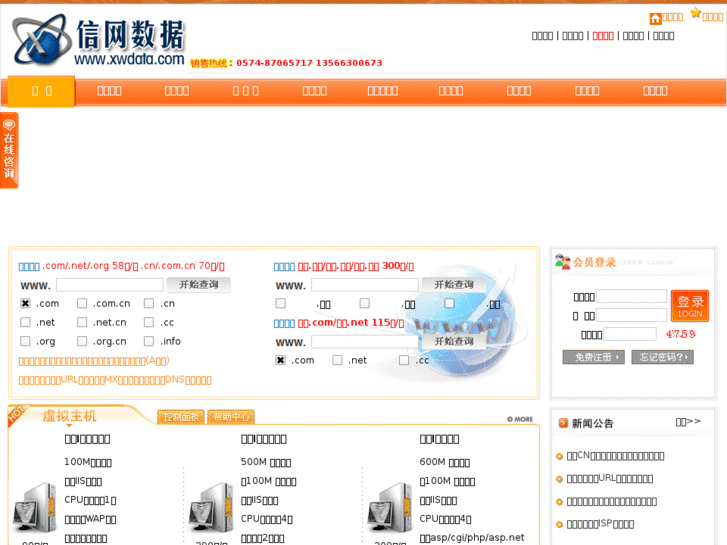Switch to the 虚拟主机 tab
The width and height of the screenshot is (727, 545).
tap(70, 416)
